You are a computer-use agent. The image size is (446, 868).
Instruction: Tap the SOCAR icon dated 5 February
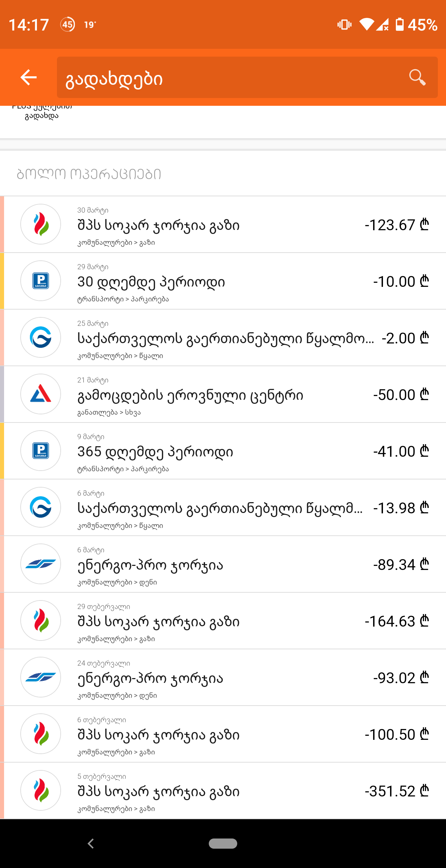click(41, 790)
